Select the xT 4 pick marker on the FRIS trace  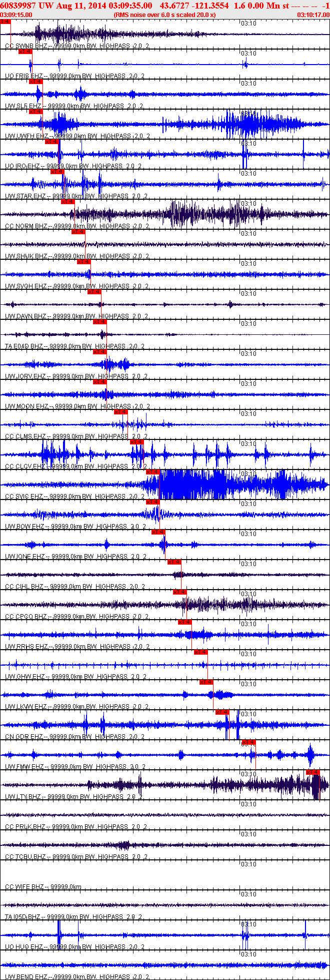(x=25, y=52)
